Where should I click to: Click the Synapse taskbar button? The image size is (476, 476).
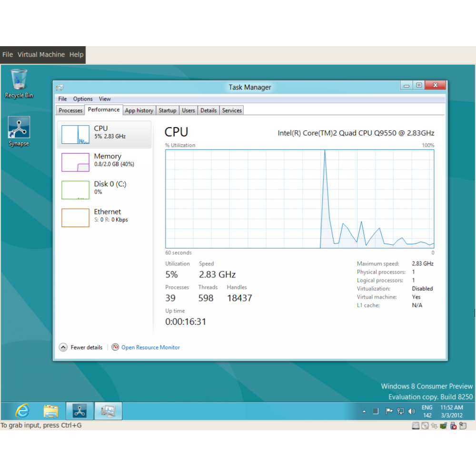coord(79,411)
